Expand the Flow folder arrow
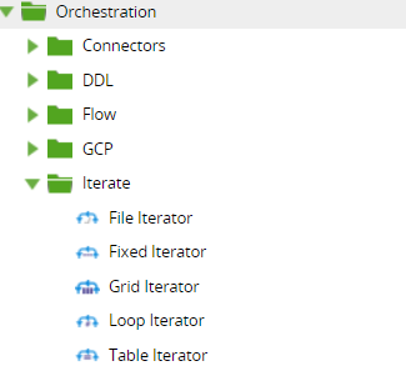This screenshot has height=372, width=406. click(33, 115)
